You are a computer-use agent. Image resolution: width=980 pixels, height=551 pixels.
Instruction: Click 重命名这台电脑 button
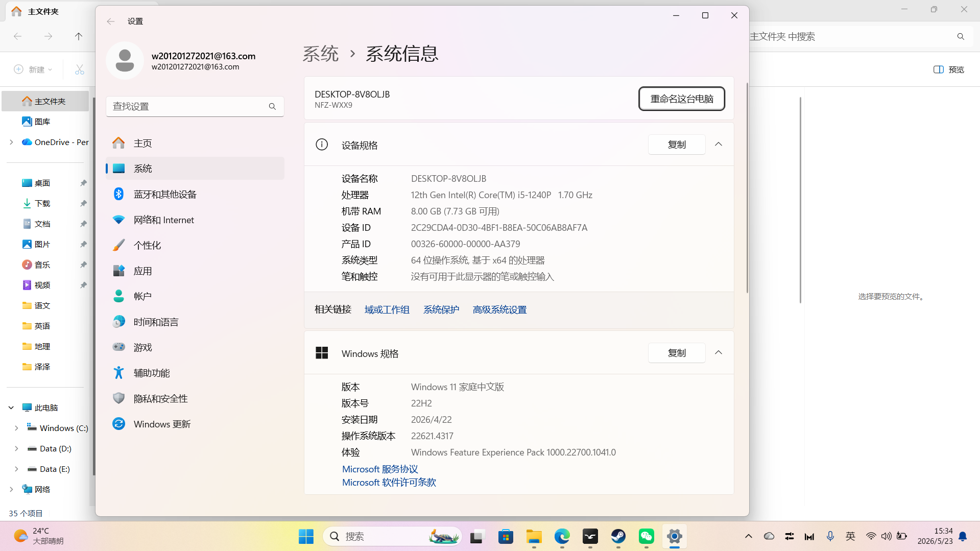(681, 99)
